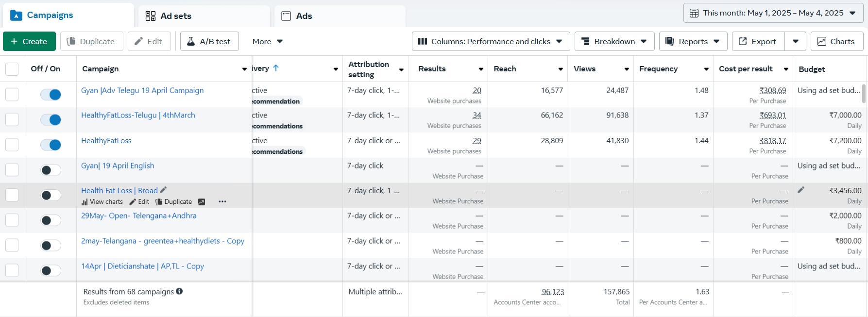Click the Duplicate icon in hovered campaign row
This screenshot has width=868, height=317.
tap(159, 202)
